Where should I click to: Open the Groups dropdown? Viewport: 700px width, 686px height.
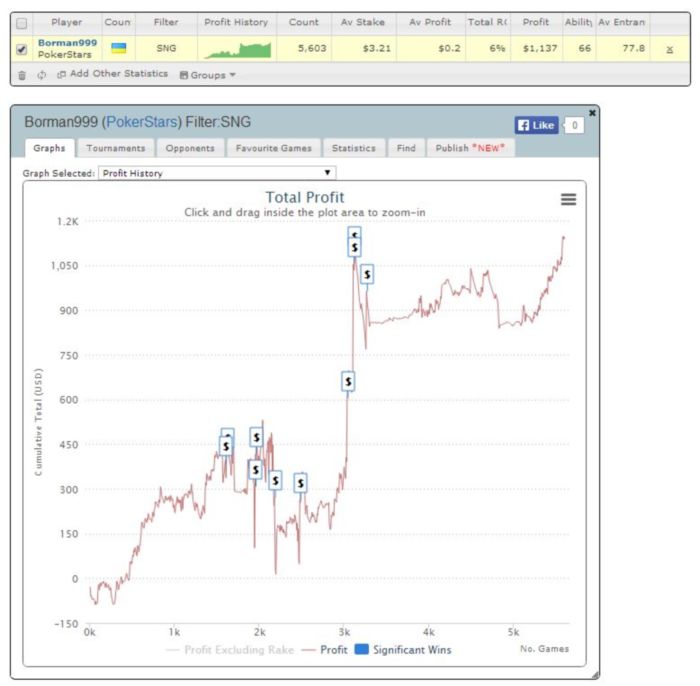208,75
